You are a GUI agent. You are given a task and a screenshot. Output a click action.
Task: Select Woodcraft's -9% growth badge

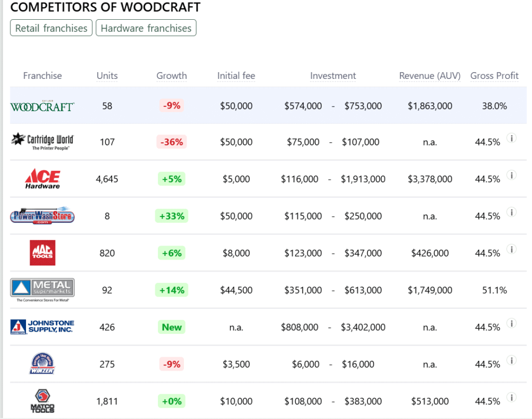tap(171, 105)
